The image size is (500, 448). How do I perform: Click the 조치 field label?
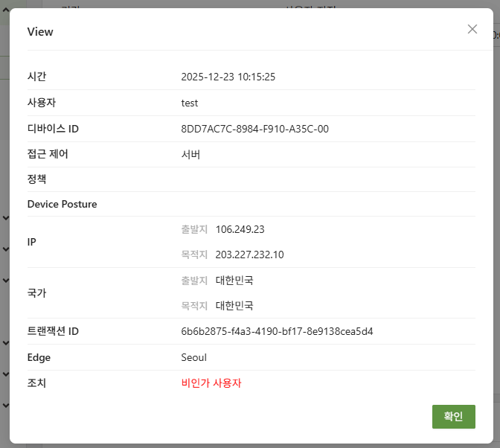pos(37,383)
